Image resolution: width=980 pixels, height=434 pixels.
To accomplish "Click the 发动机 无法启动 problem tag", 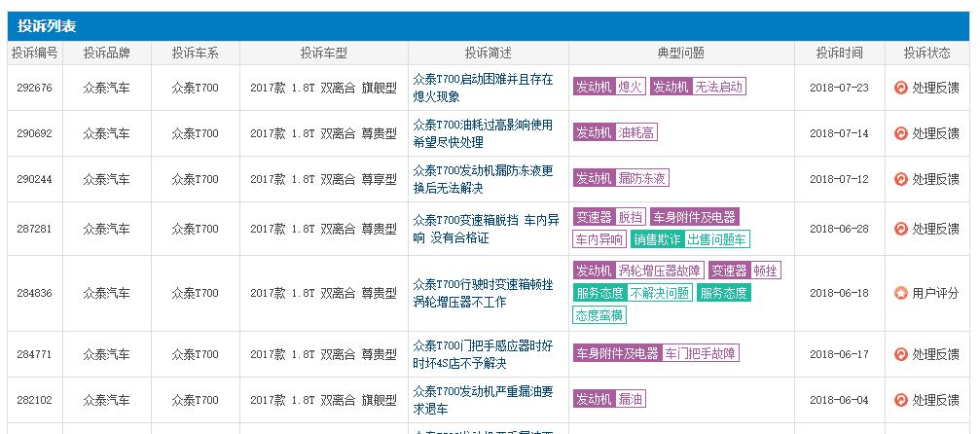I will [x=698, y=87].
